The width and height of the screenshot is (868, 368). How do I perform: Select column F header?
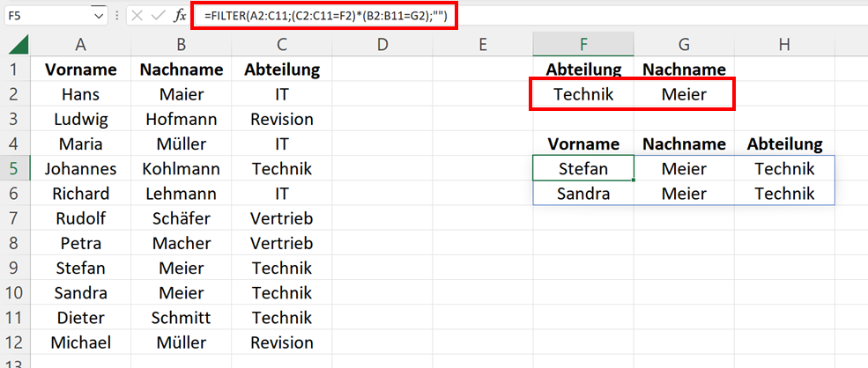coord(583,45)
